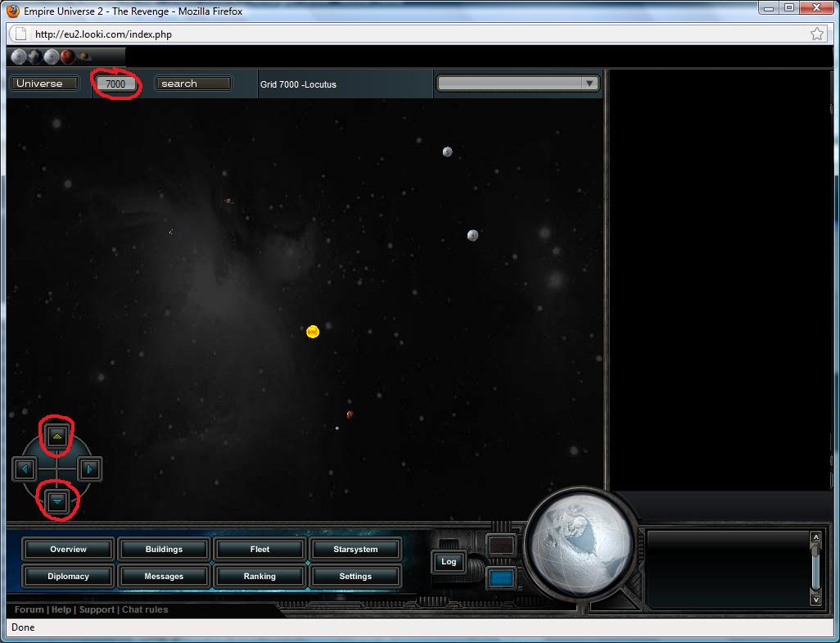Open the Support link
This screenshot has width=840, height=643.
[97, 609]
